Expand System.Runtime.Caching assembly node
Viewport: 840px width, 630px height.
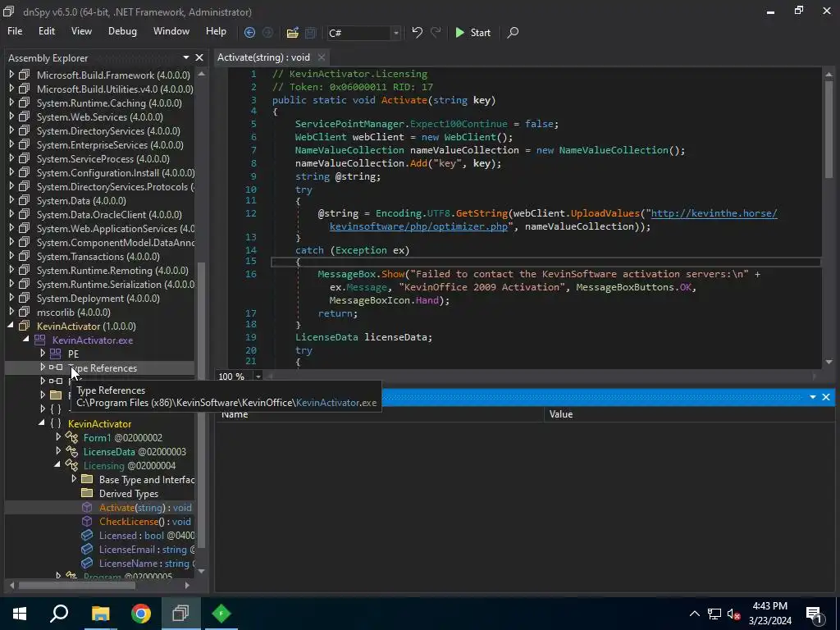[11, 103]
